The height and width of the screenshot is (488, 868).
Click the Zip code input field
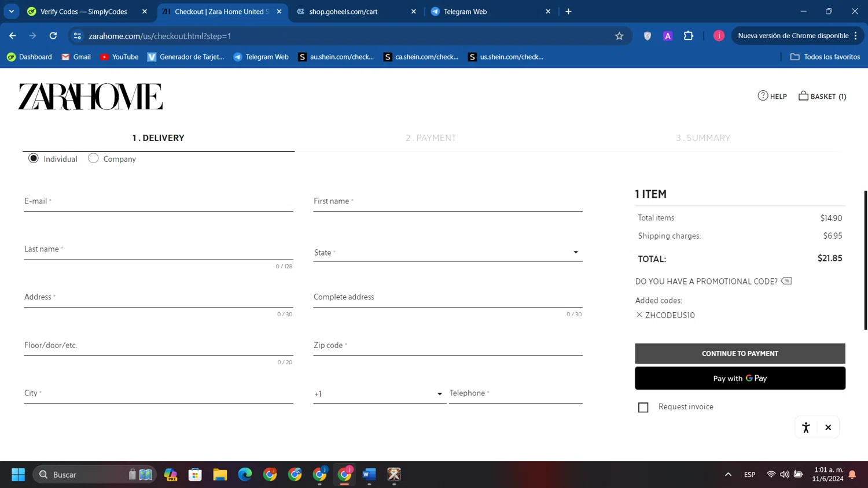tap(448, 346)
